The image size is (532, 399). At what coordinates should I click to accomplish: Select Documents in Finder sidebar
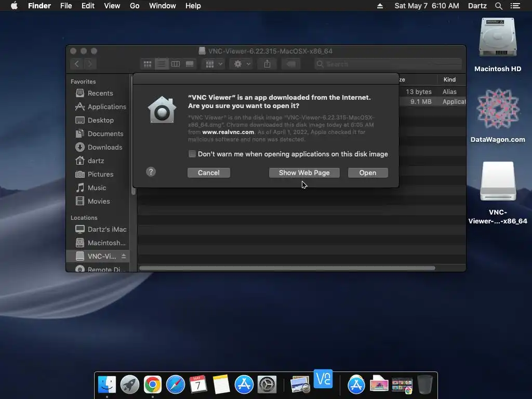pos(98,134)
